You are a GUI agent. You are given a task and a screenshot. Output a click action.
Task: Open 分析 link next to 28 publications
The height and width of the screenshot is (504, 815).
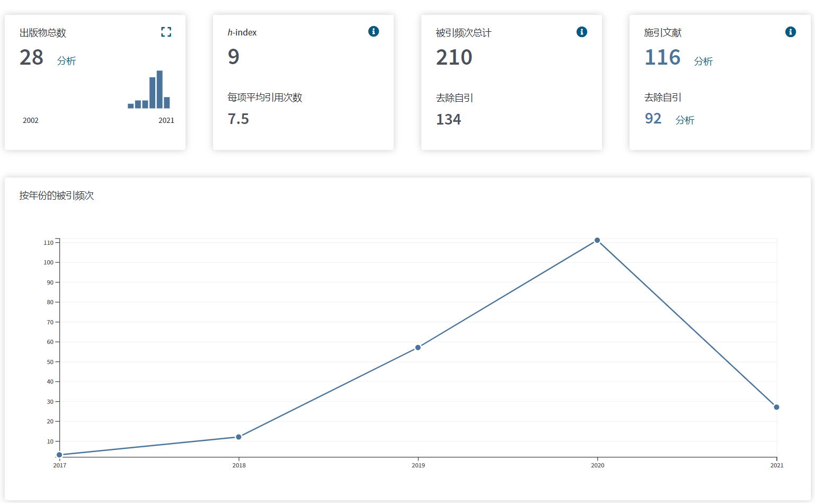(x=66, y=61)
